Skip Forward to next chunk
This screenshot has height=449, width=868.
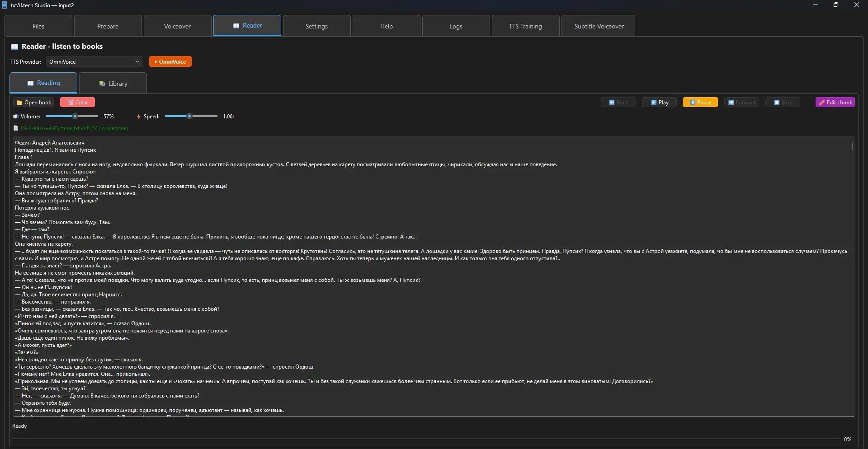point(741,103)
